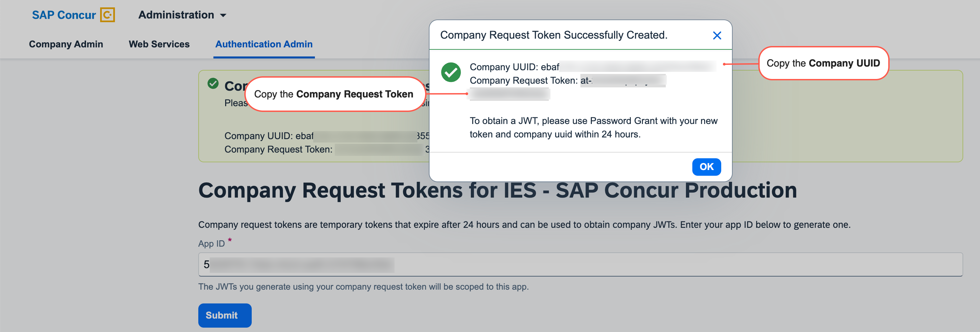980x332 pixels.
Task: Click the SAP Concur logo icon
Action: click(108, 15)
